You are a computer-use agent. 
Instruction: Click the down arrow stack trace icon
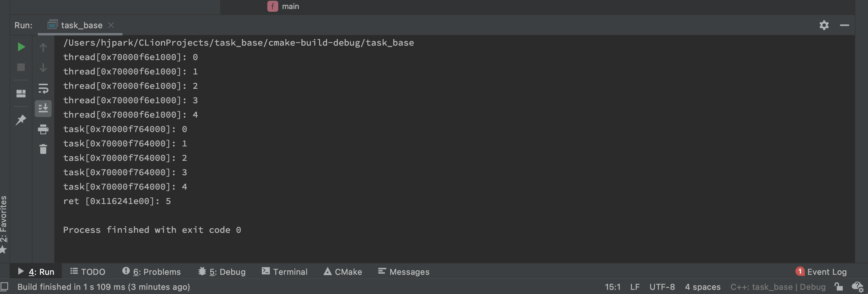(x=43, y=68)
